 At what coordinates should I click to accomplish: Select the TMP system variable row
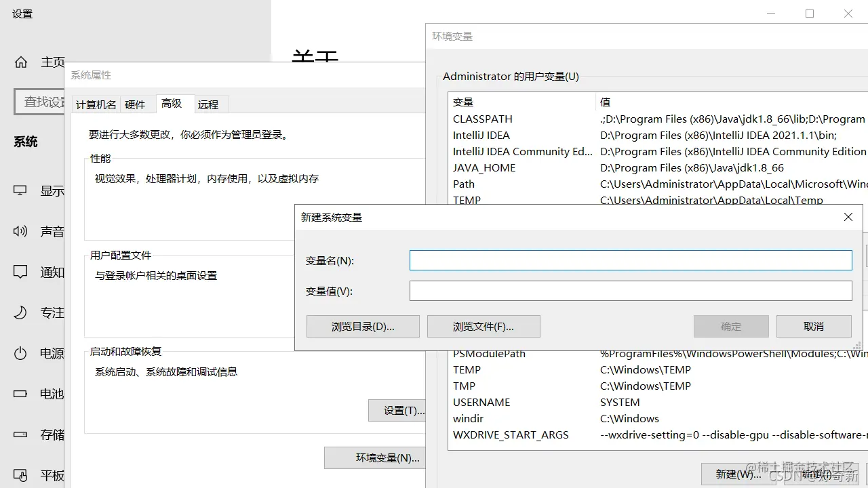pos(659,386)
